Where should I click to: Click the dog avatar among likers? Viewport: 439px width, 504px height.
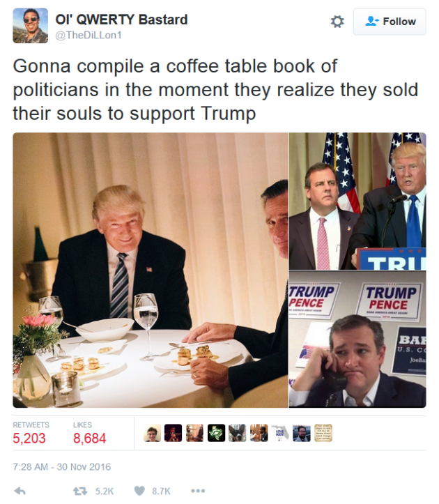[x=238, y=433]
